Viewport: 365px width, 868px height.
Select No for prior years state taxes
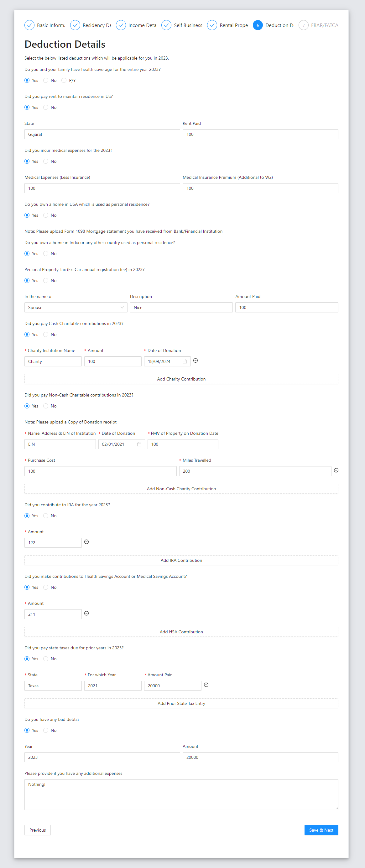[x=46, y=659]
